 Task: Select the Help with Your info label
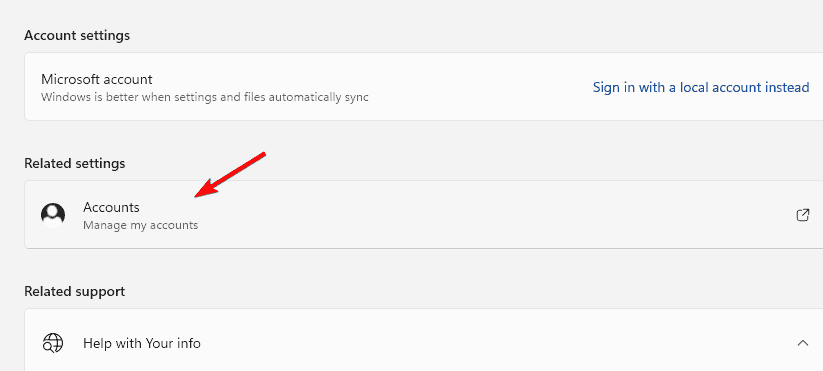[x=142, y=344]
